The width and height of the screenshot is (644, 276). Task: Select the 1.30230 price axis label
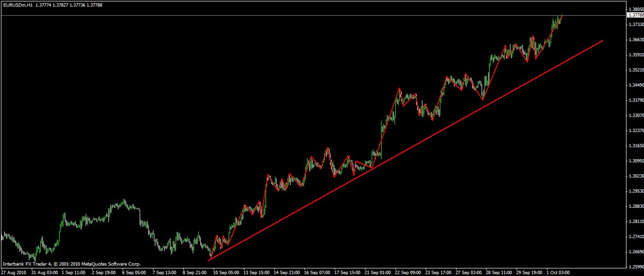[x=636, y=176]
